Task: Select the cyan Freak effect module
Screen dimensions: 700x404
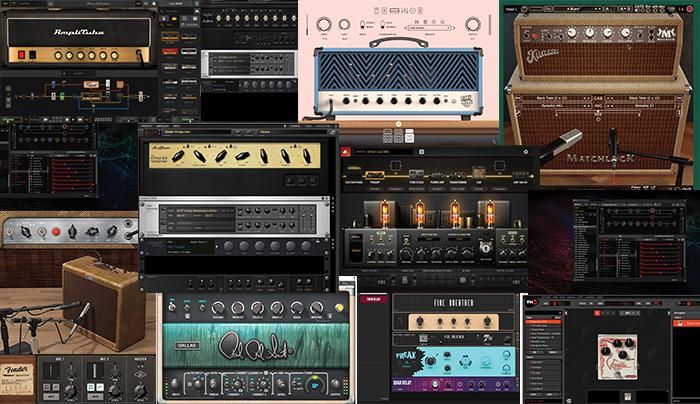Action: 454,362
